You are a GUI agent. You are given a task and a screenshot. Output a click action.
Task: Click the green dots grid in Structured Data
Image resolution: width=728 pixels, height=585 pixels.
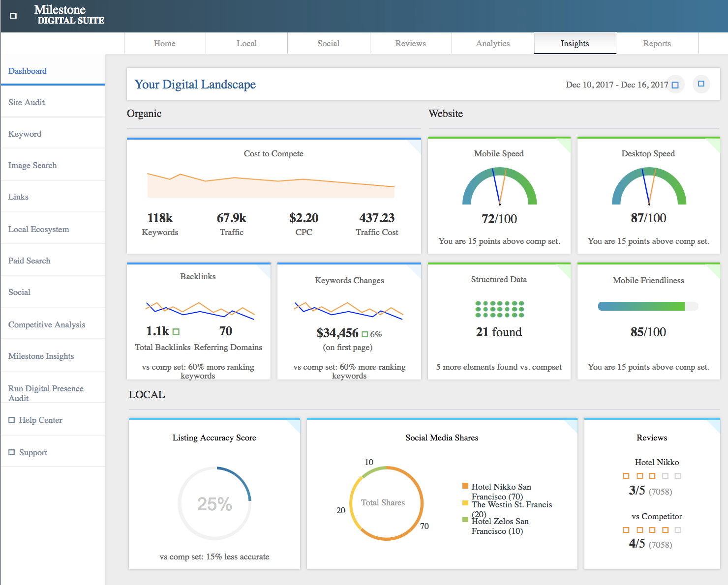(x=499, y=309)
